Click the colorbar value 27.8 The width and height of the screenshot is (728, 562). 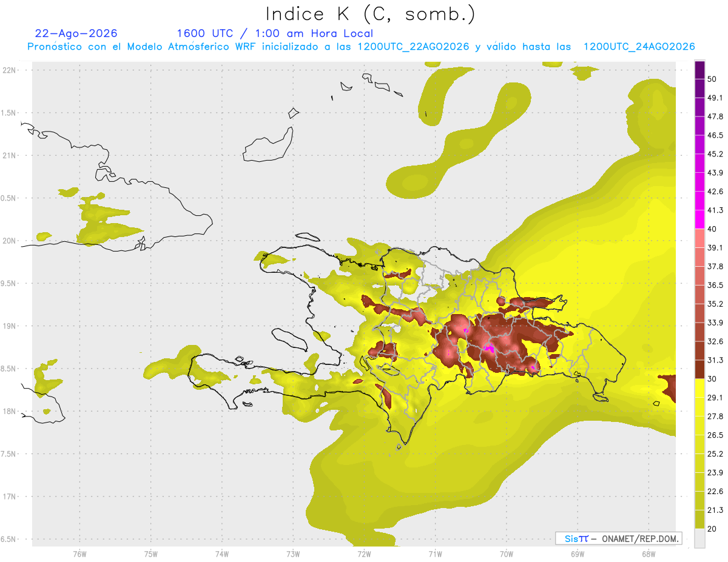[x=715, y=416]
